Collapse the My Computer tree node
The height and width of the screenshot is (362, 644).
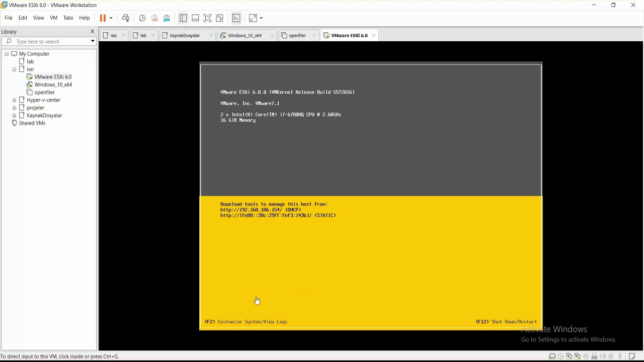pos(7,54)
